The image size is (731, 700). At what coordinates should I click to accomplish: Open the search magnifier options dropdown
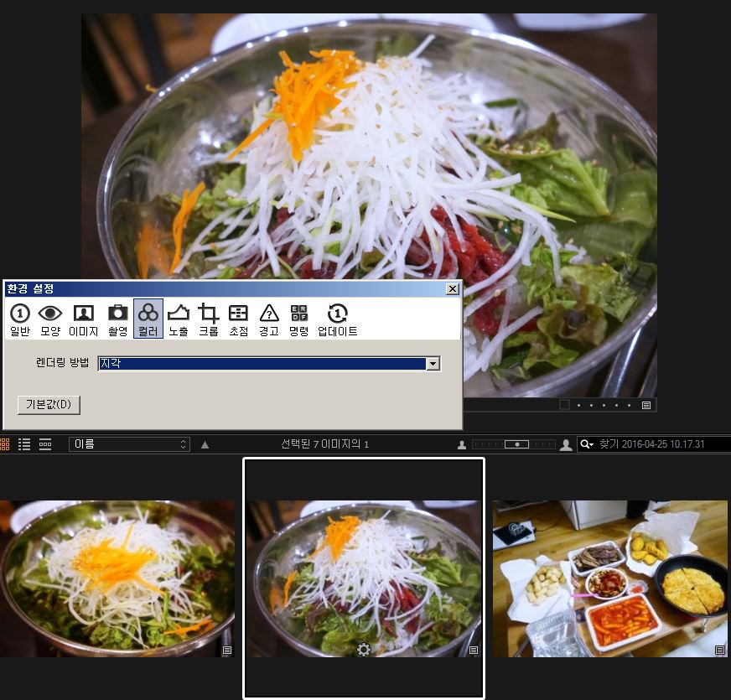click(586, 444)
